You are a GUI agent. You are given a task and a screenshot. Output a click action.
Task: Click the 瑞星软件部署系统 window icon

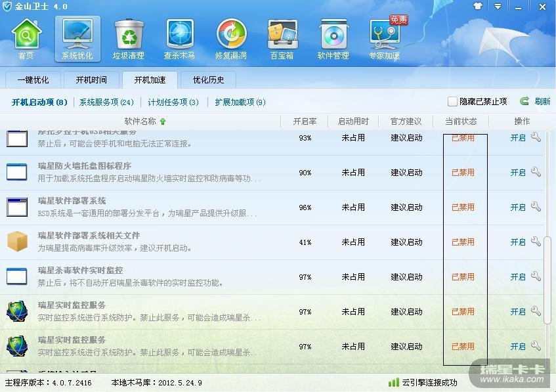click(17, 207)
